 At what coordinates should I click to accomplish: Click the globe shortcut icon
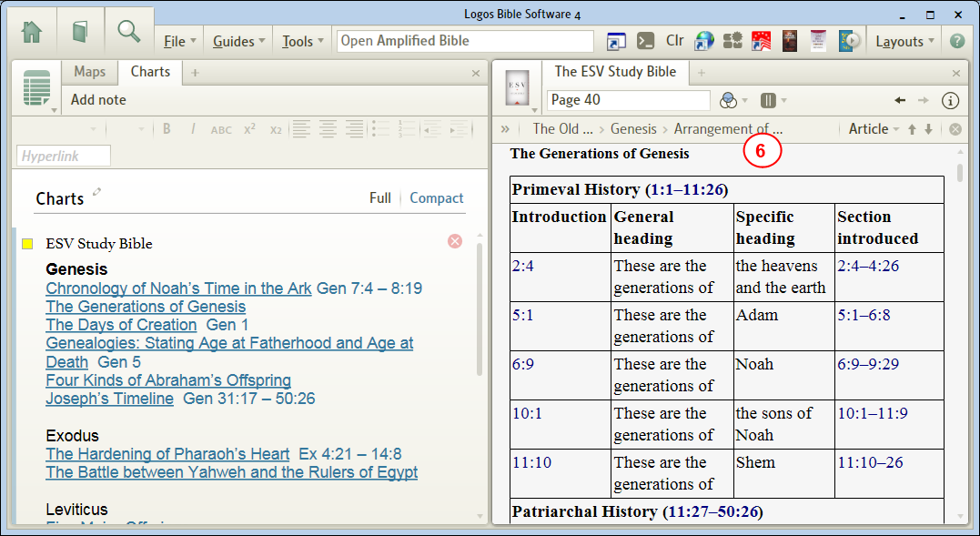click(703, 41)
